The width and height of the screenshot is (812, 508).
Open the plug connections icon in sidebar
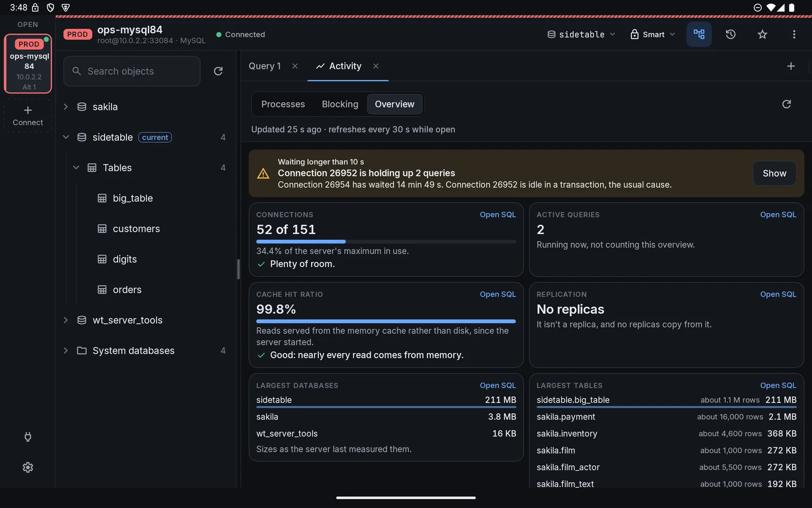[28, 437]
